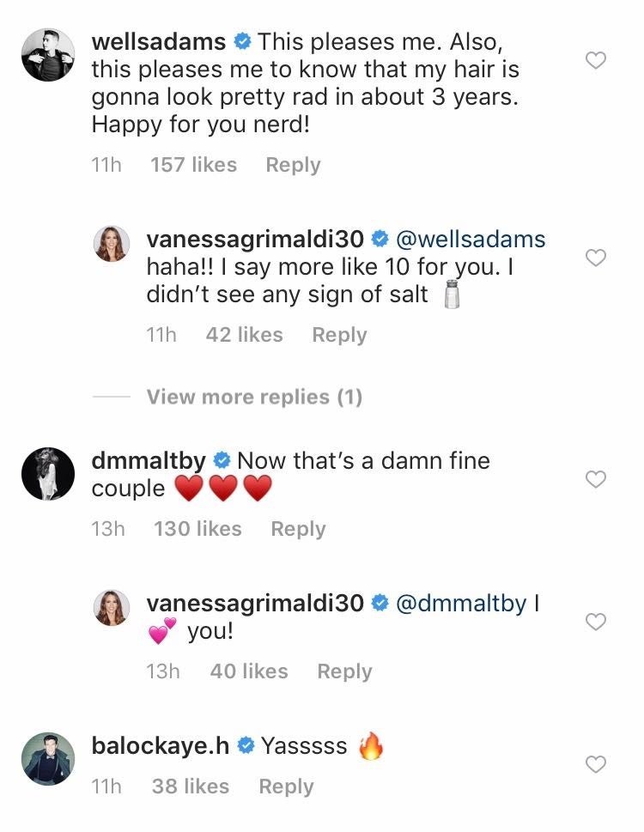644x832 pixels.
Task: Tap balockaye.h's profile avatar
Action: click(48, 757)
